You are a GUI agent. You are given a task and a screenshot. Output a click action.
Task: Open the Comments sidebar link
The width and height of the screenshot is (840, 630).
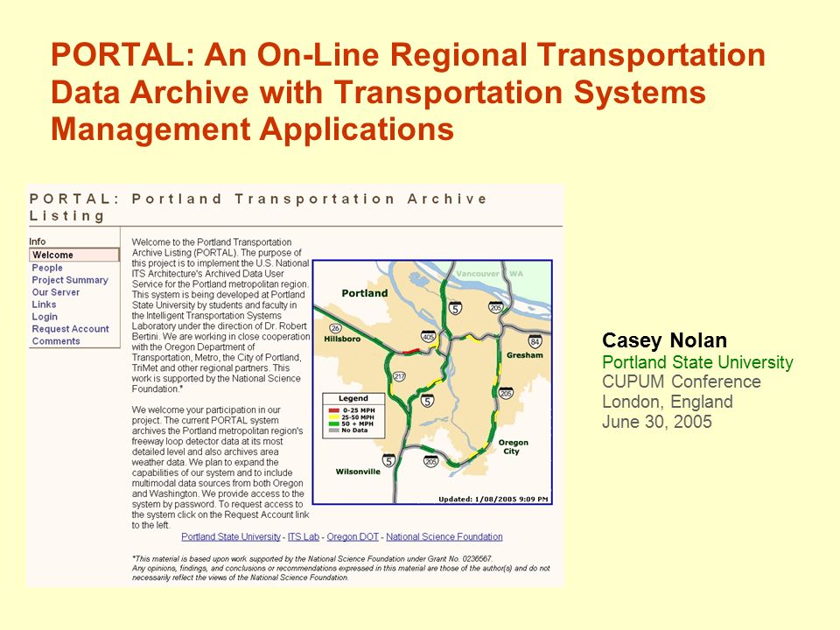pos(56,341)
